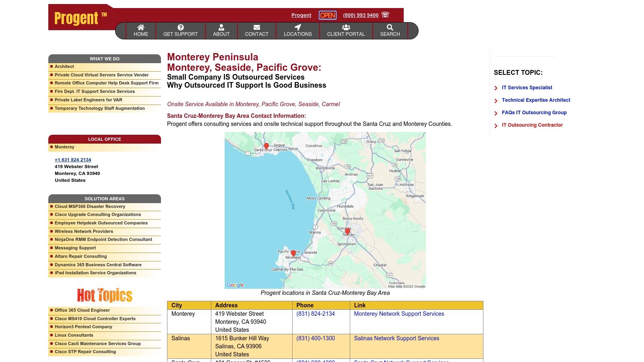Click Monterey red map pin
This screenshot has height=362, width=644.
click(x=293, y=253)
